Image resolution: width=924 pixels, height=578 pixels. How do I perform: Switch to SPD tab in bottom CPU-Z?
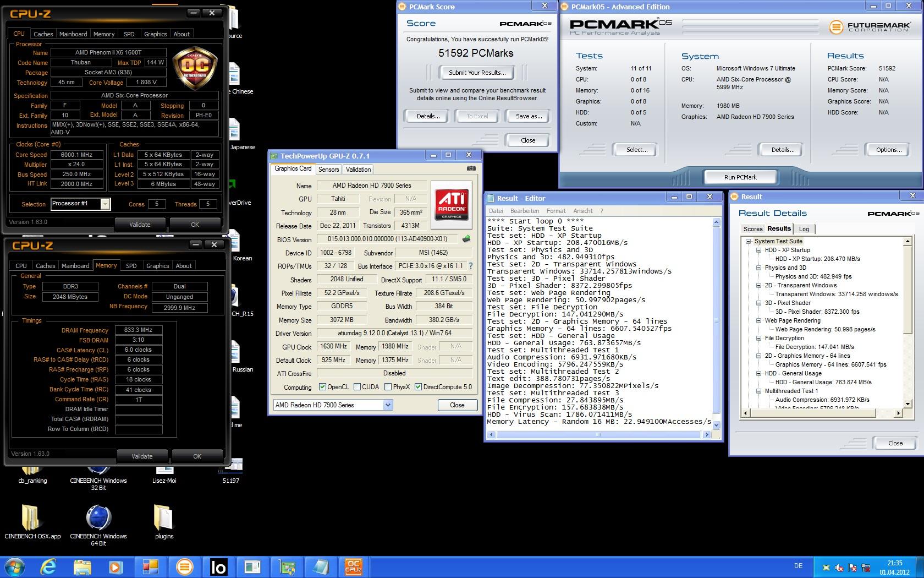[131, 266]
